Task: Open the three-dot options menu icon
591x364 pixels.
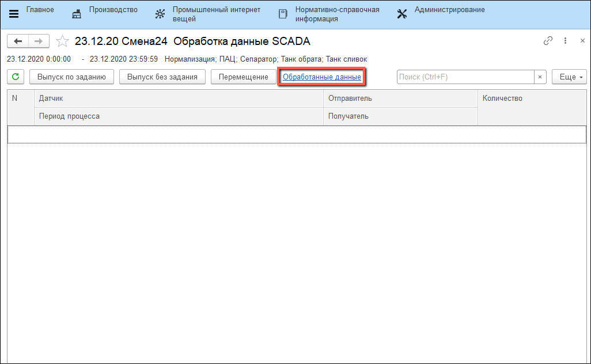Action: pos(566,41)
